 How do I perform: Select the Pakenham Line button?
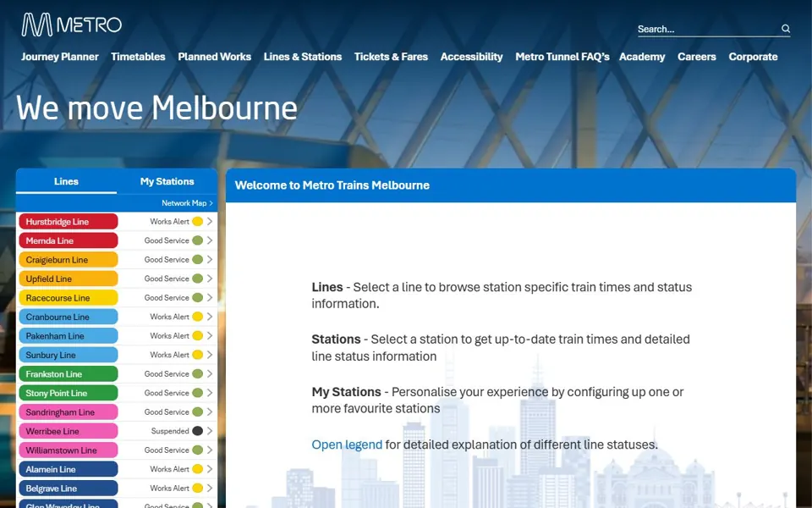(69, 335)
